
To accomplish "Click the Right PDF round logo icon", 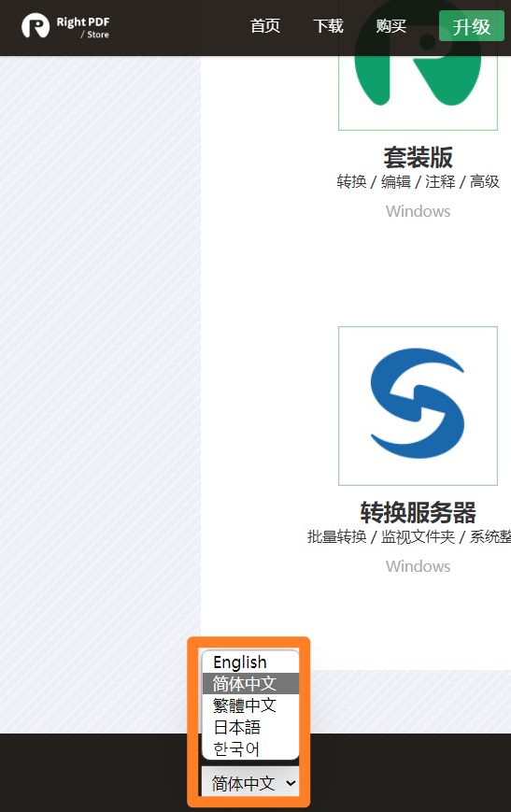I will click(x=35, y=25).
